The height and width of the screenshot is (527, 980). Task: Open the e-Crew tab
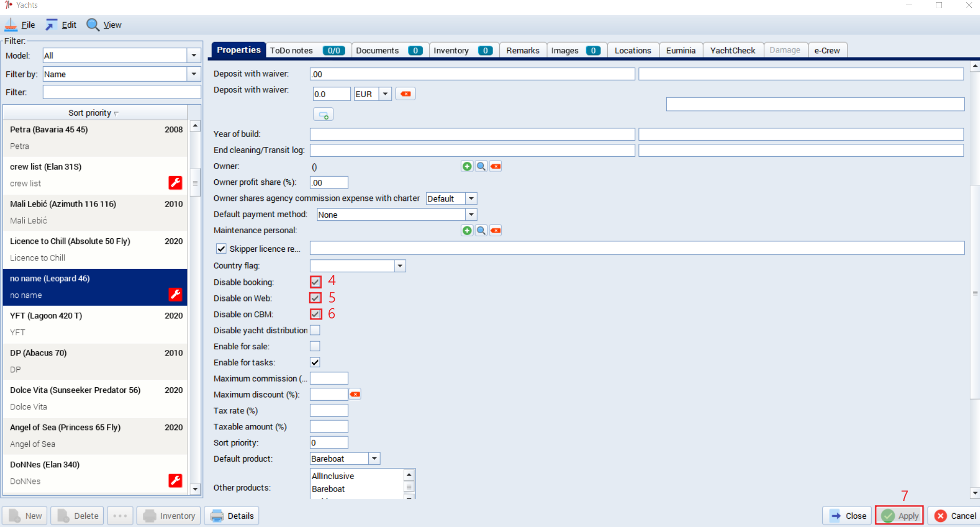(x=827, y=50)
